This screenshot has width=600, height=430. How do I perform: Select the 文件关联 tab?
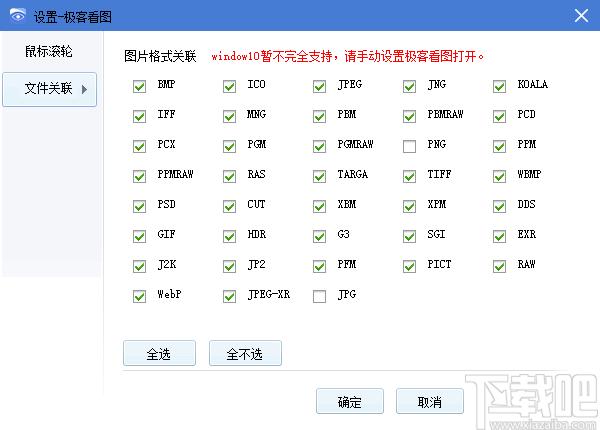point(49,89)
